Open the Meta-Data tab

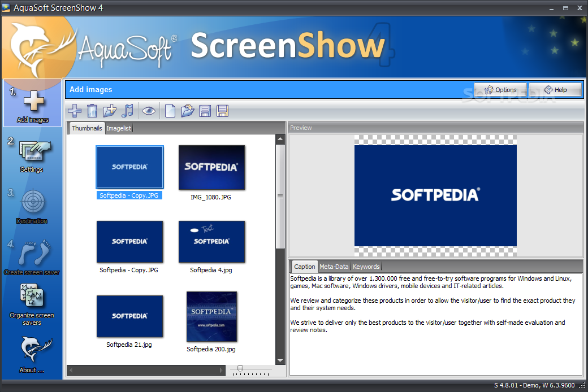(334, 267)
